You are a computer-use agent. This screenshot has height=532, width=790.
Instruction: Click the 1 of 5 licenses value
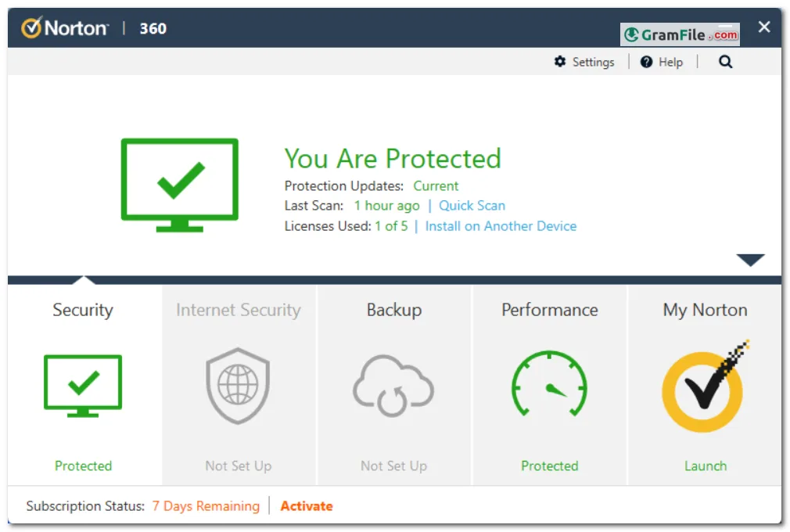point(391,226)
